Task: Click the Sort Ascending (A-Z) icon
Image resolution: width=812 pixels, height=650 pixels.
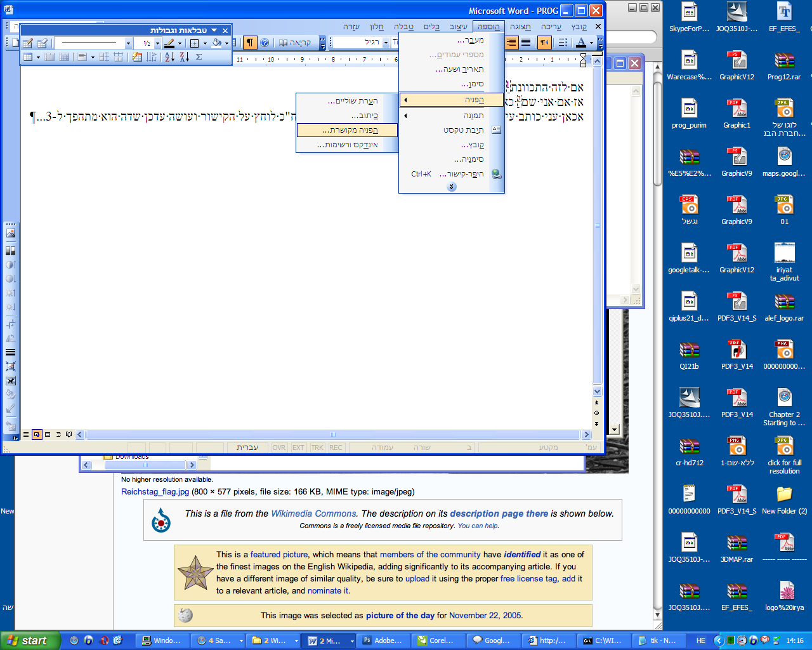Action: pos(169,57)
